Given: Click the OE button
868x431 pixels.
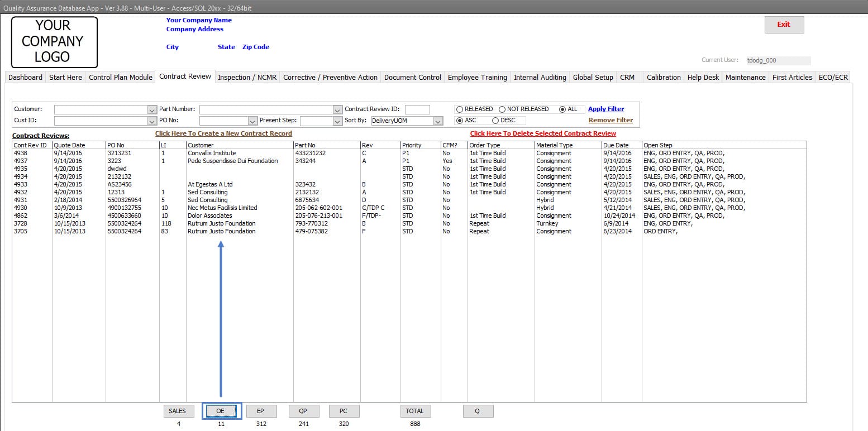Looking at the screenshot, I should [221, 411].
